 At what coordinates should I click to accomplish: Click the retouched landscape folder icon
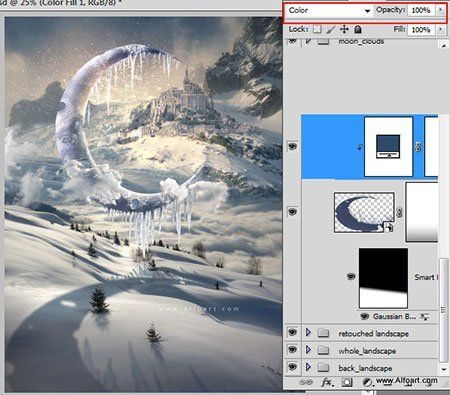[x=323, y=332]
